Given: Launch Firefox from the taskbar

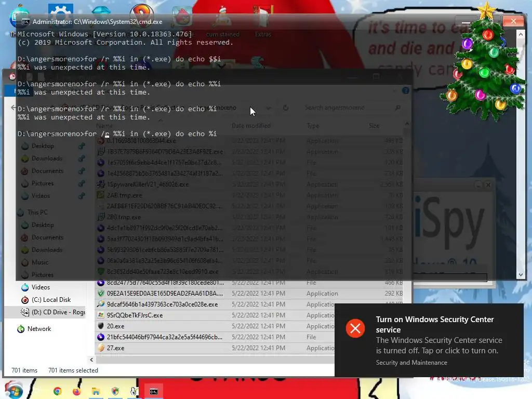Looking at the screenshot, I should [x=77, y=392].
